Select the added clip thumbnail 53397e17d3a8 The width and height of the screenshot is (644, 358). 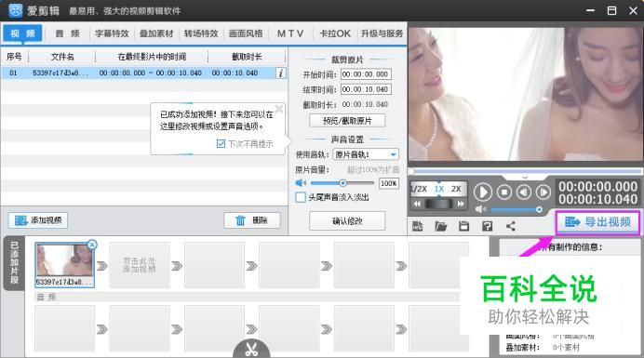tap(64, 265)
